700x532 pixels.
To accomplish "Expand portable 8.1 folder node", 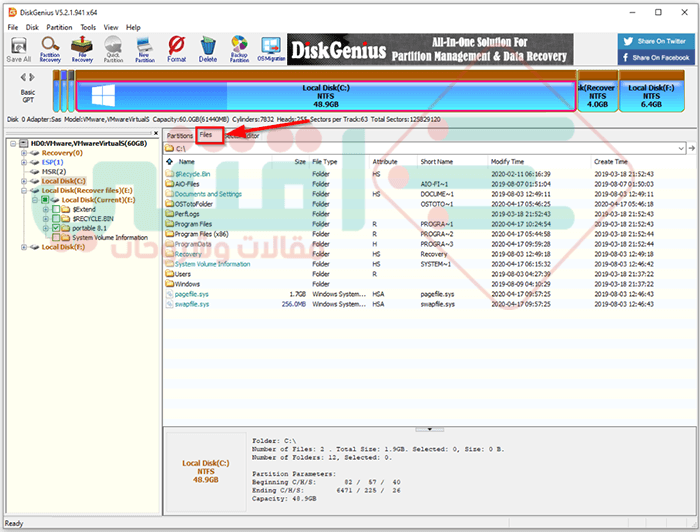I will (46, 228).
